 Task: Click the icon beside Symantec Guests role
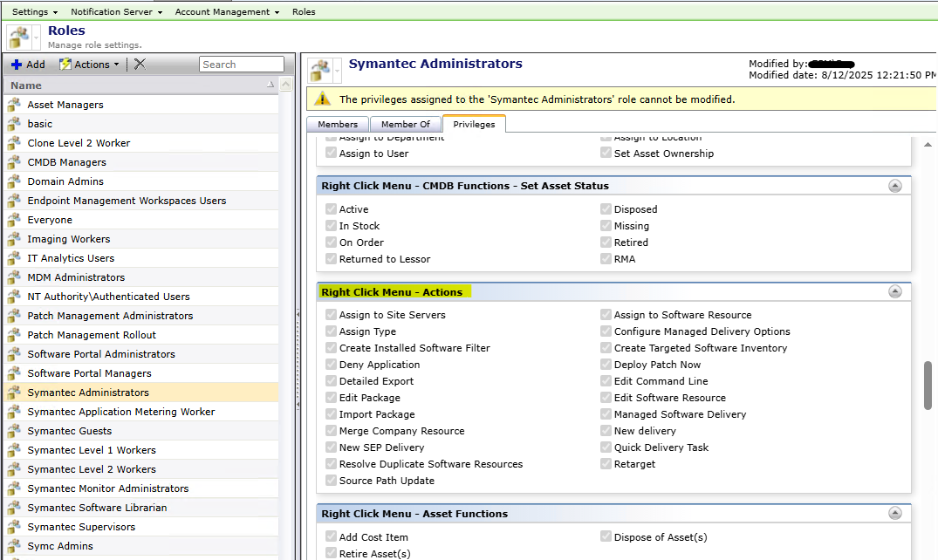tap(14, 431)
